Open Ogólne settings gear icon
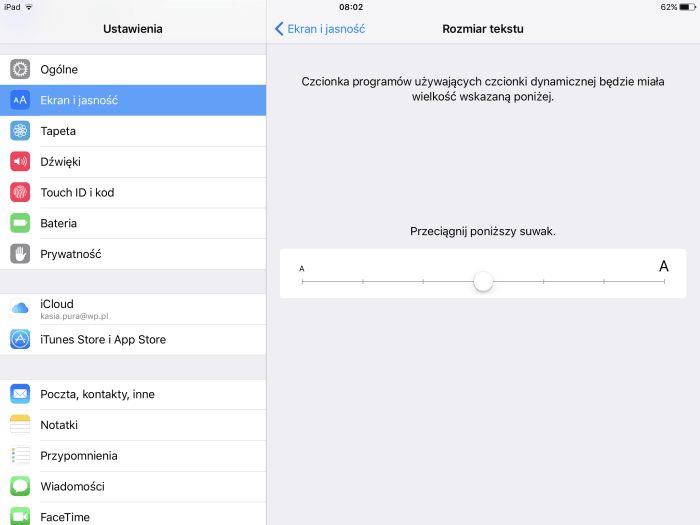The height and width of the screenshot is (525, 700). (20, 69)
